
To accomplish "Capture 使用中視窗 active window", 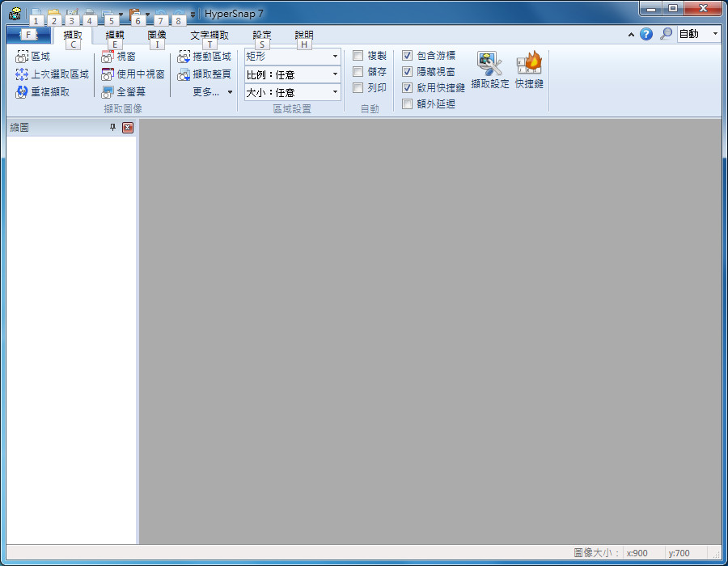I will pos(133,74).
